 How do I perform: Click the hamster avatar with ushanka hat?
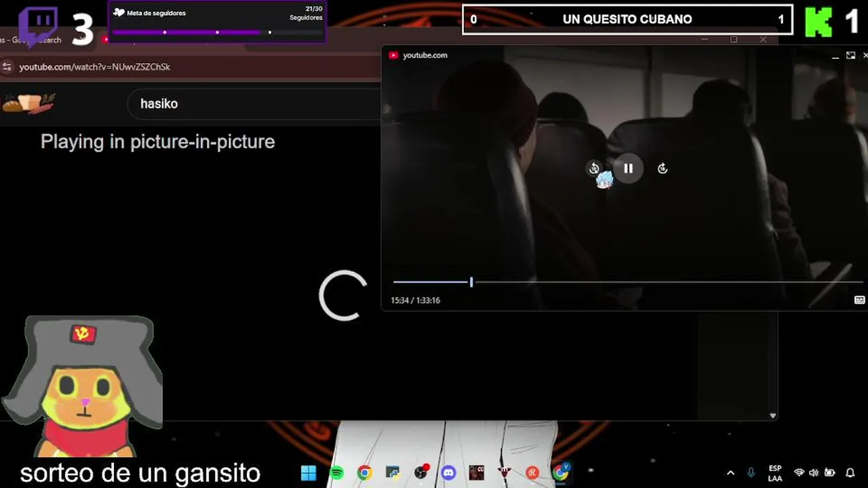click(83, 386)
